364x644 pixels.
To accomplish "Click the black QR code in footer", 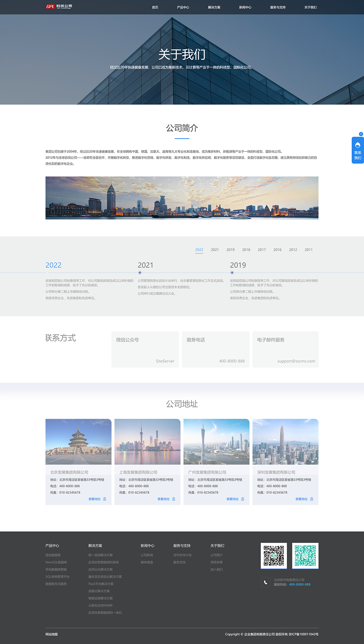I will (273, 556).
